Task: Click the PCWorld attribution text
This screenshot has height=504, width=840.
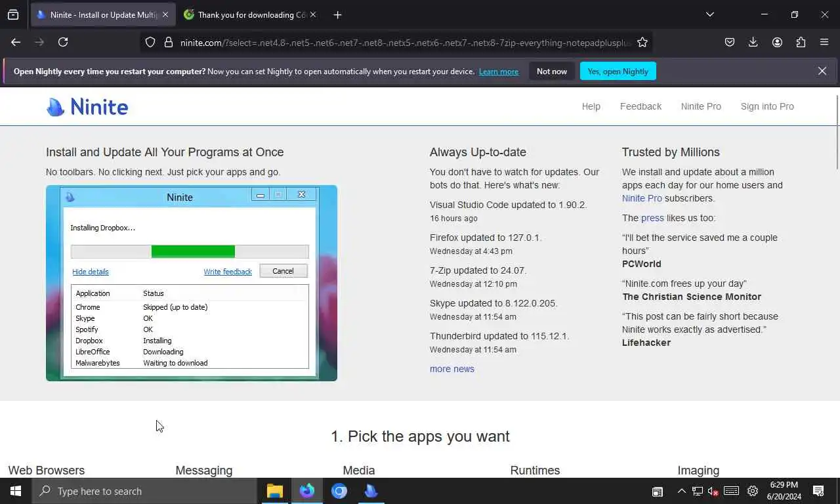Action: (642, 264)
